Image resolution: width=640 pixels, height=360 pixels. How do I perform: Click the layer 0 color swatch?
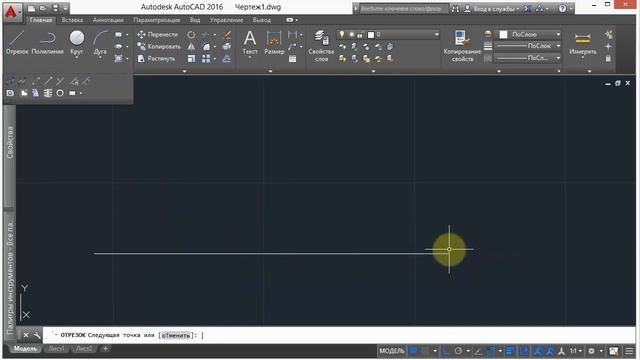[371, 35]
